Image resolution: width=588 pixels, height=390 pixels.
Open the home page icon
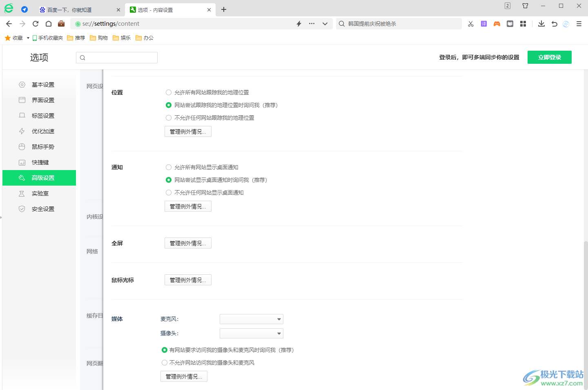[49, 24]
